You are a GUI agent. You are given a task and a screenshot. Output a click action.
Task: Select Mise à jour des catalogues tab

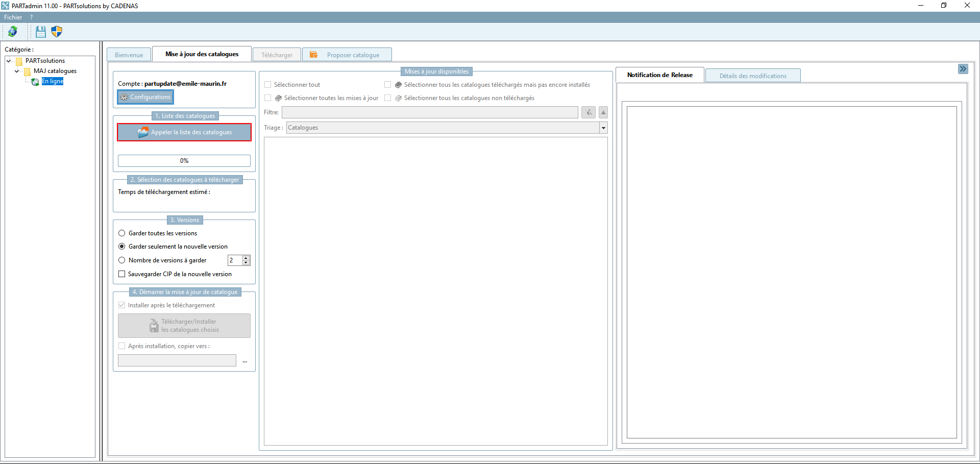tap(202, 54)
